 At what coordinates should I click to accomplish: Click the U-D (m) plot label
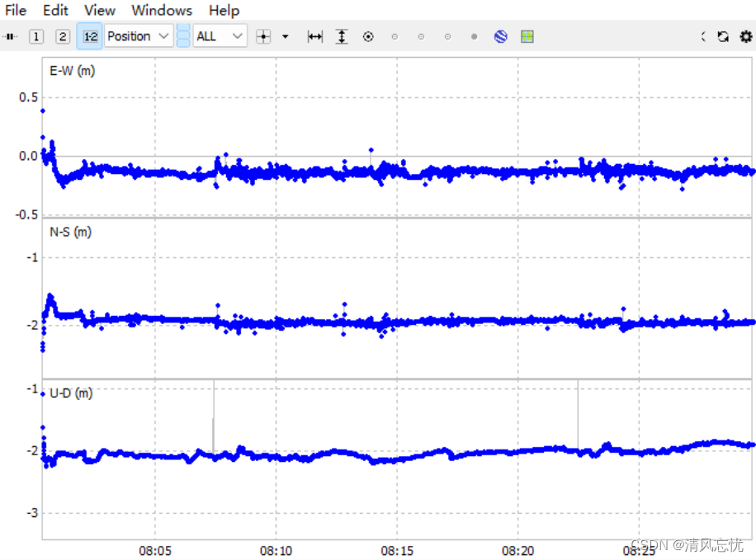point(71,393)
